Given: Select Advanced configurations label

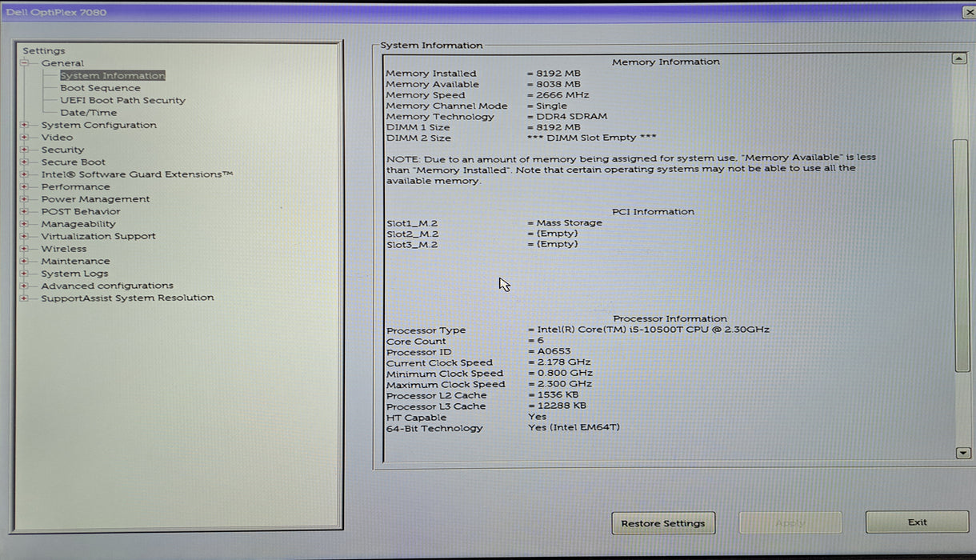Looking at the screenshot, I should (x=107, y=286).
